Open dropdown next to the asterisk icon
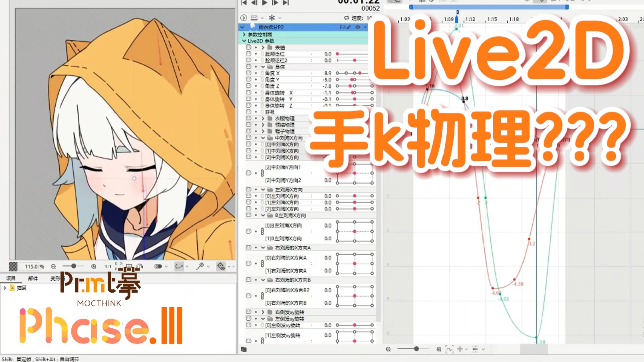Screen dimensions: 644x362 280,18
